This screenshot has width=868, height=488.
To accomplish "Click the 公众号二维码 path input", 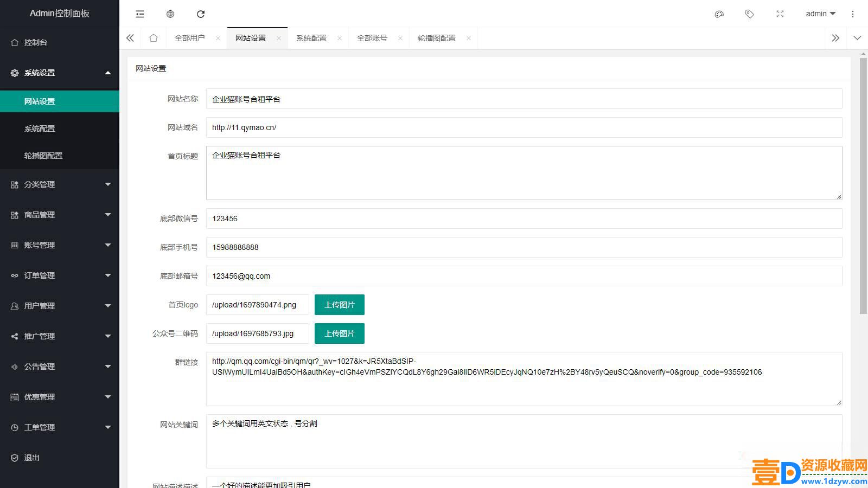I will pos(258,333).
